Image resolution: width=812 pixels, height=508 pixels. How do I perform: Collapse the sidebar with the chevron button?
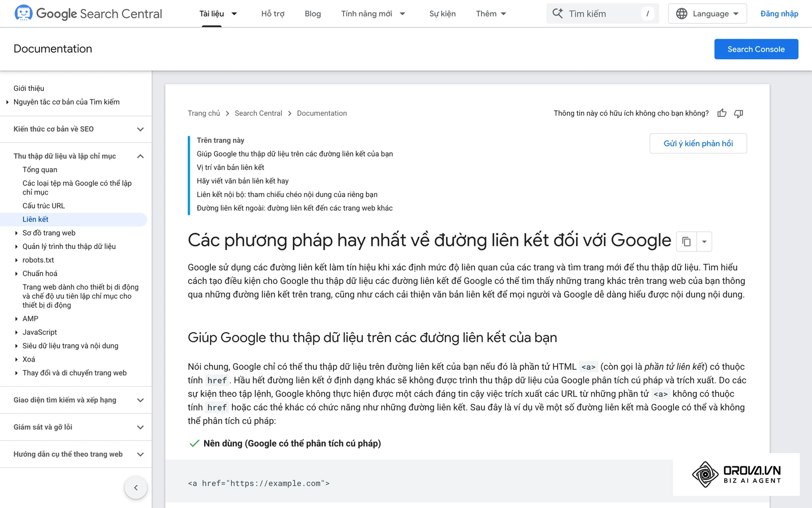tap(136, 488)
